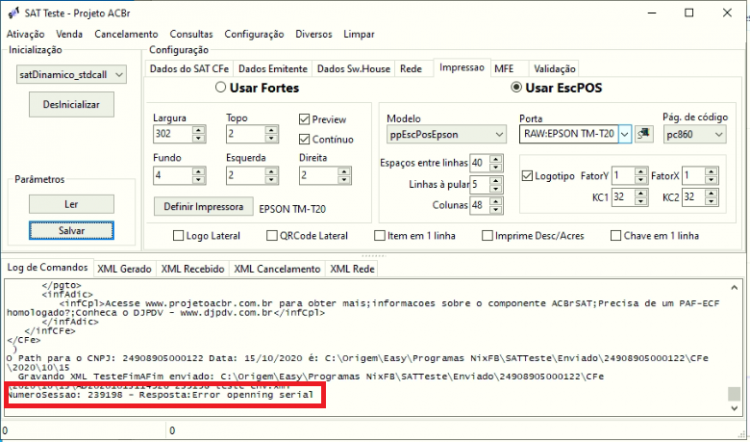Click the Linhas à pular stepper
750x442 pixels.
click(x=496, y=184)
